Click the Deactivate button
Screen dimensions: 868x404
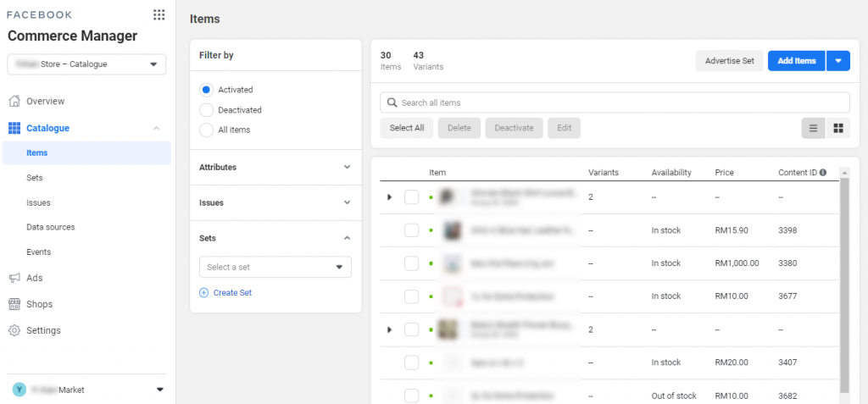click(515, 128)
